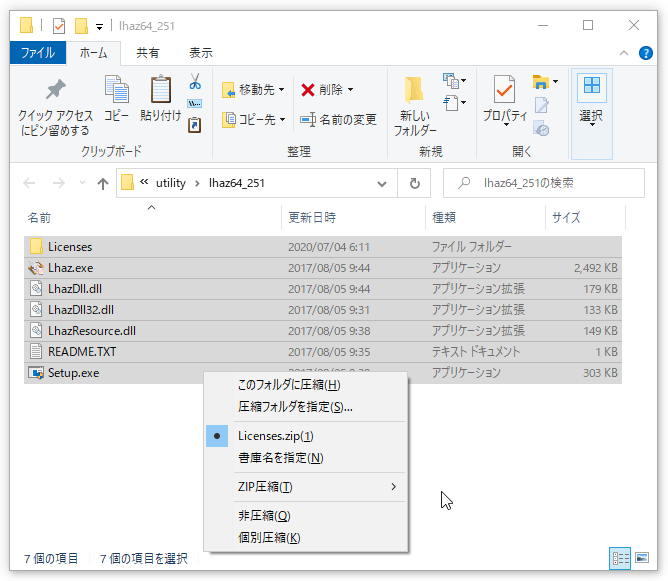Click the Paste clipboard icon
Image resolution: width=668 pixels, height=581 pixels.
click(161, 89)
